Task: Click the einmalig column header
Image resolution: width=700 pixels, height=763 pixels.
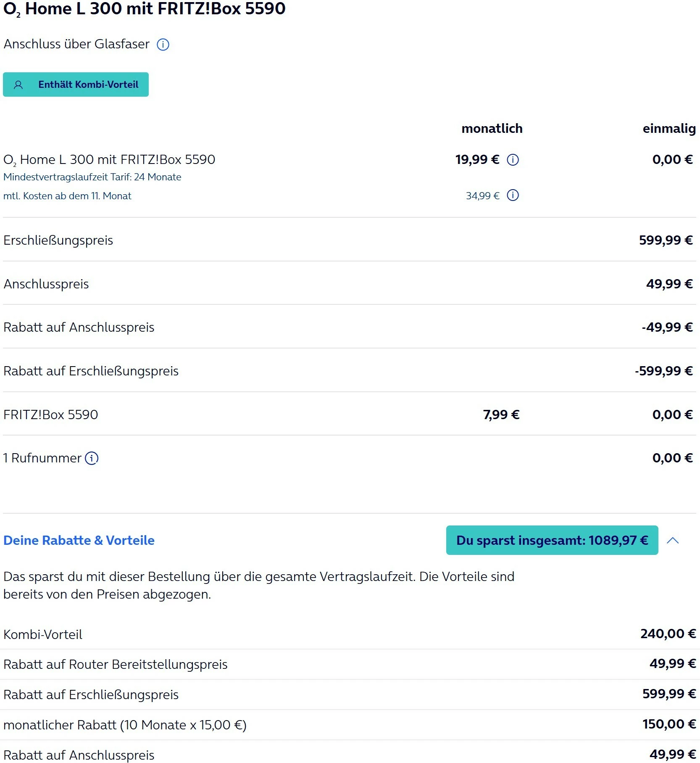Action: click(669, 129)
